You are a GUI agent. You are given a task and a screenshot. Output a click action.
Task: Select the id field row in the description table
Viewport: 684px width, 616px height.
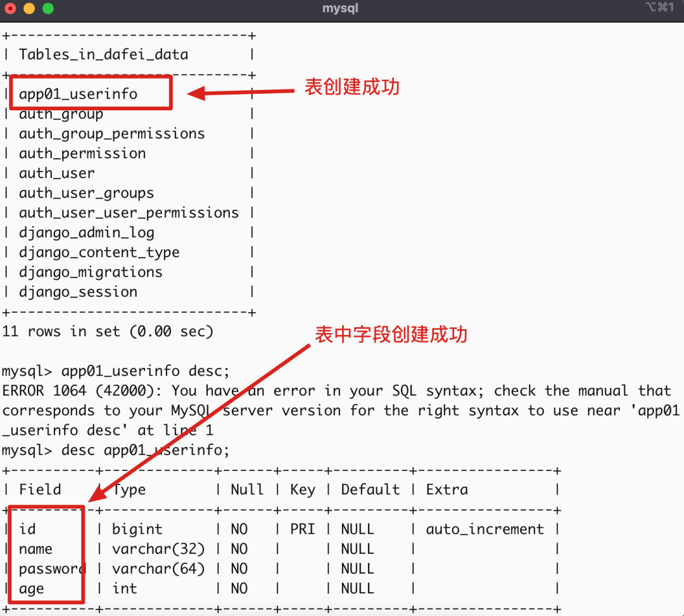[x=28, y=529]
